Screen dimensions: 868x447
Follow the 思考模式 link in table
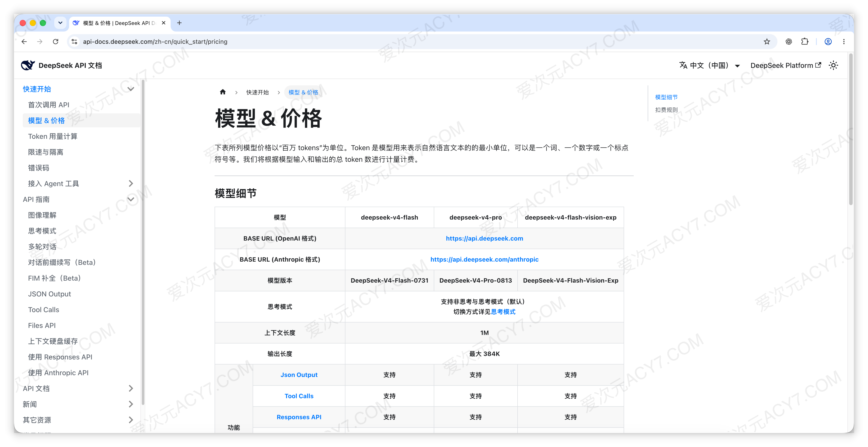[503, 312]
